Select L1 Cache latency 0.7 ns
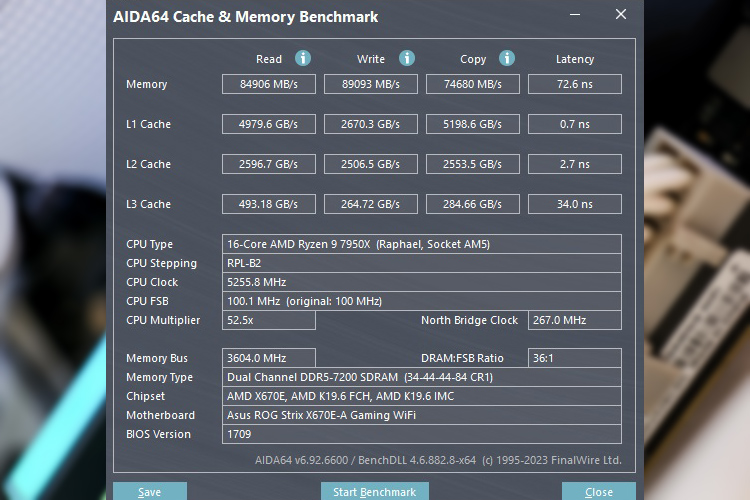The height and width of the screenshot is (500, 750). (x=574, y=124)
